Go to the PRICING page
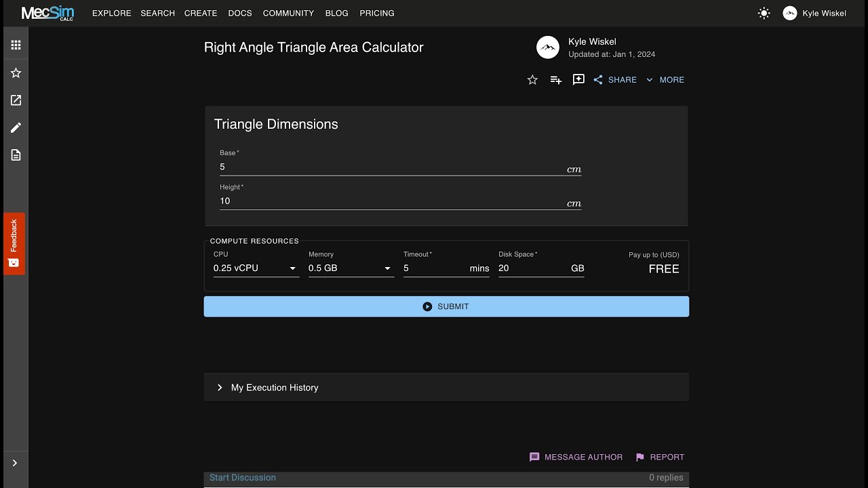868x488 pixels. point(377,13)
